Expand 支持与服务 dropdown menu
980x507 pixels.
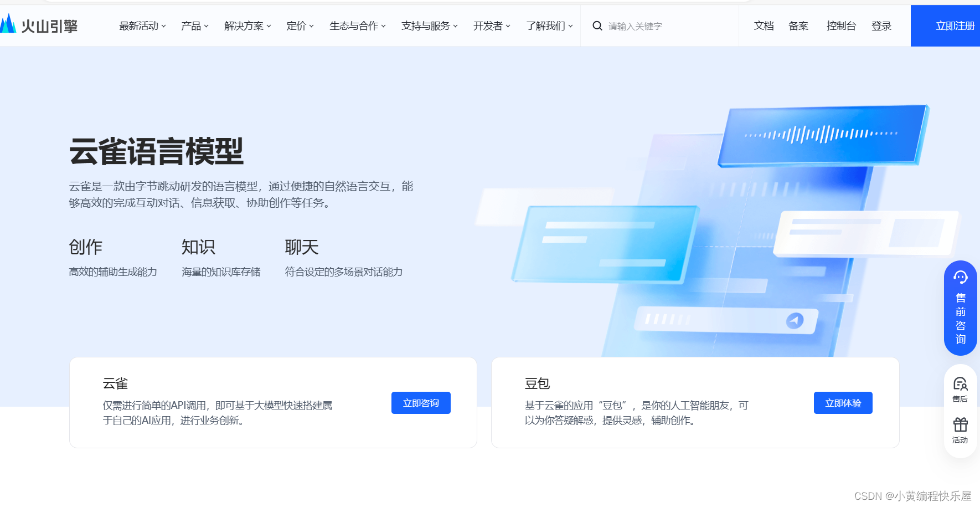coord(430,26)
